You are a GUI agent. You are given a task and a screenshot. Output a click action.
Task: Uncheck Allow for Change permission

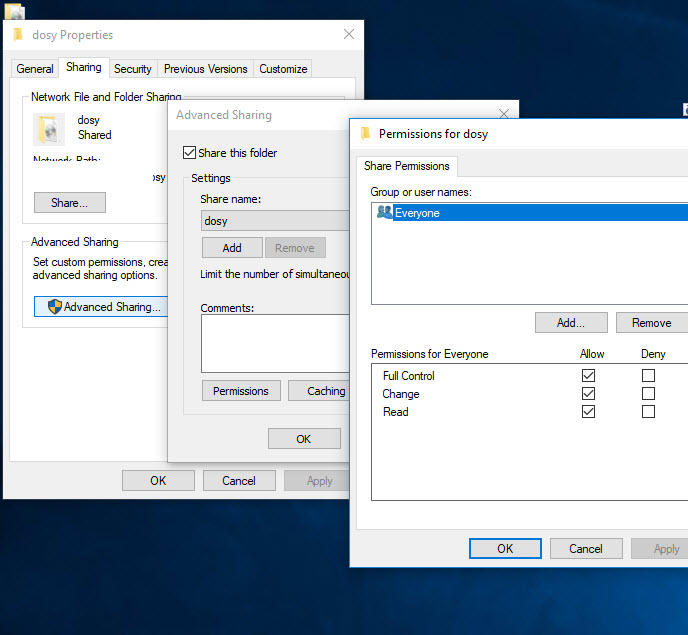tap(588, 394)
